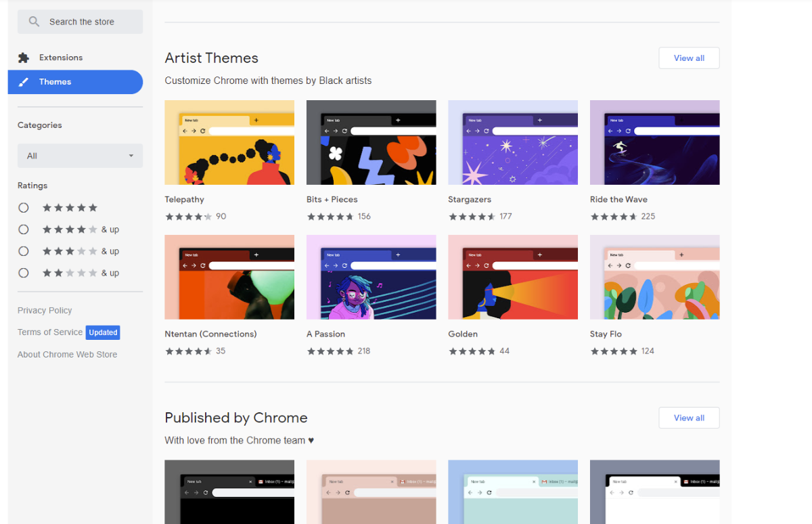Click the Ride the Wave title text
The height and width of the screenshot is (524, 812).
pyautogui.click(x=618, y=200)
